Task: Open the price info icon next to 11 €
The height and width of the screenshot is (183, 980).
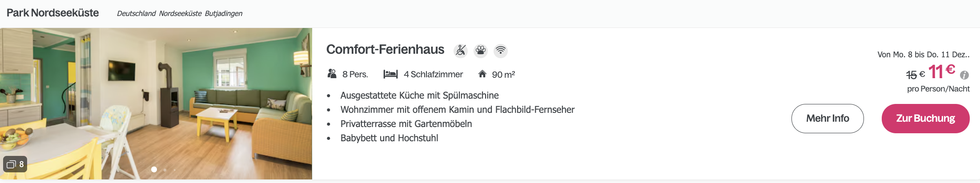Action: 964,75
